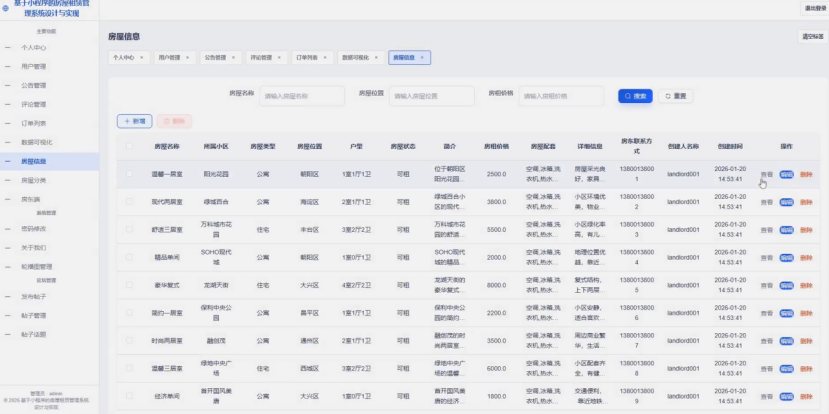
Task: Click 编辑 for the 豪华复式 row
Action: pyautogui.click(x=786, y=286)
